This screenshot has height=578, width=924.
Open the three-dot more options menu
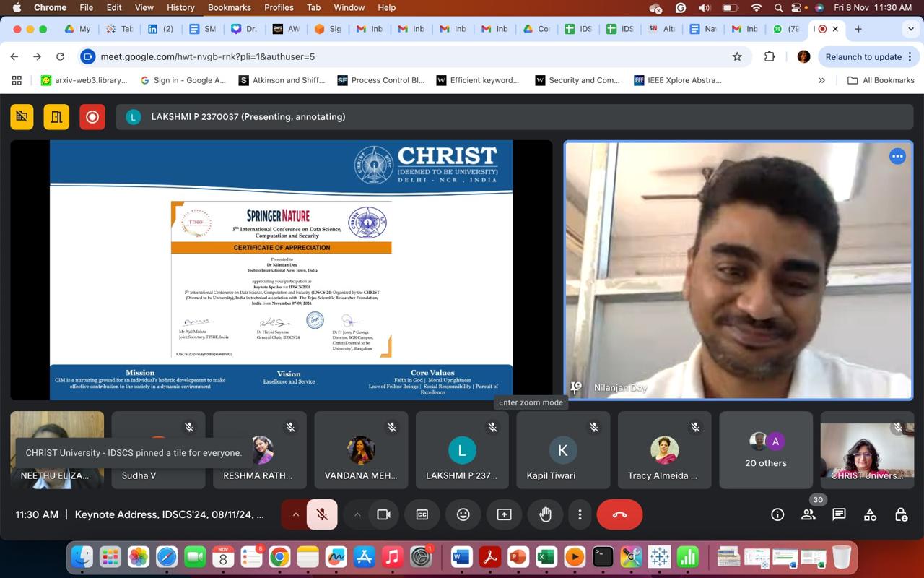[580, 514]
